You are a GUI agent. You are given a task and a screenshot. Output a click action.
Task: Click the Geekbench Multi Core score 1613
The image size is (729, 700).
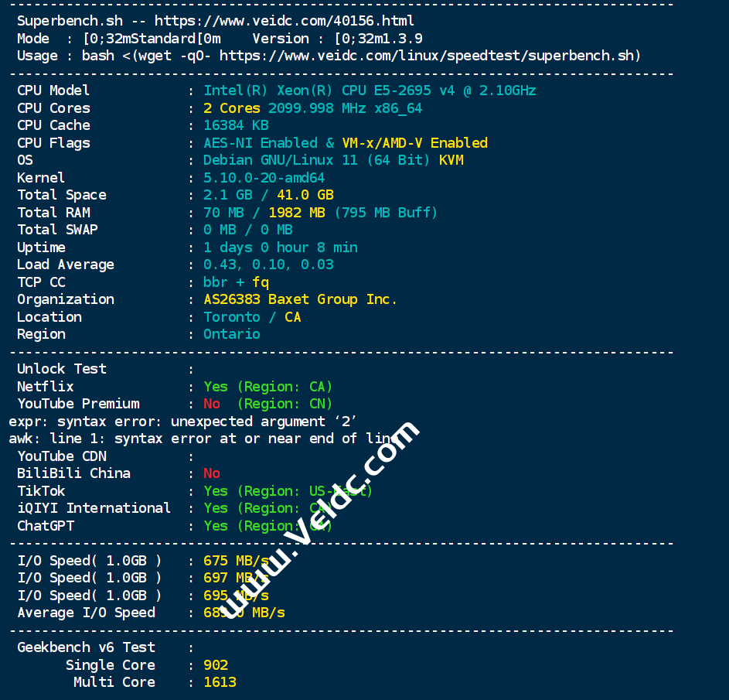coord(220,683)
